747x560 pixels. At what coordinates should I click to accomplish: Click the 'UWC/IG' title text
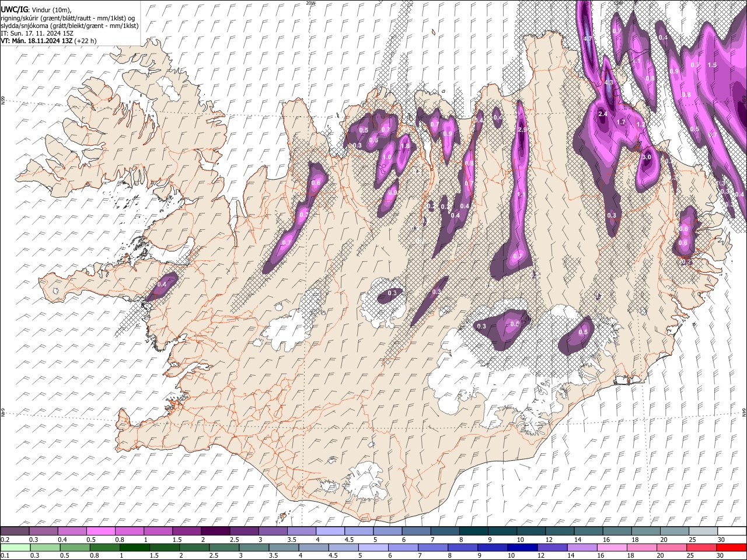13,10
